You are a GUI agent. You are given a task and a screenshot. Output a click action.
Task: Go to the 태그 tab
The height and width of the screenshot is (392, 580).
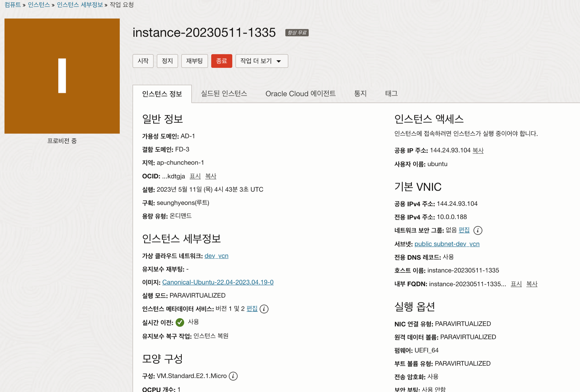[x=391, y=93]
